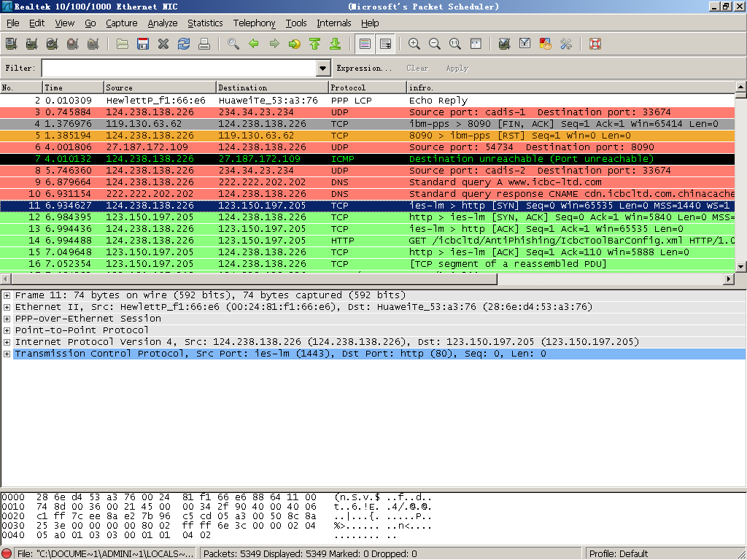The height and width of the screenshot is (560, 747).
Task: Click packet list scrollbar down arrow
Action: tap(740, 267)
